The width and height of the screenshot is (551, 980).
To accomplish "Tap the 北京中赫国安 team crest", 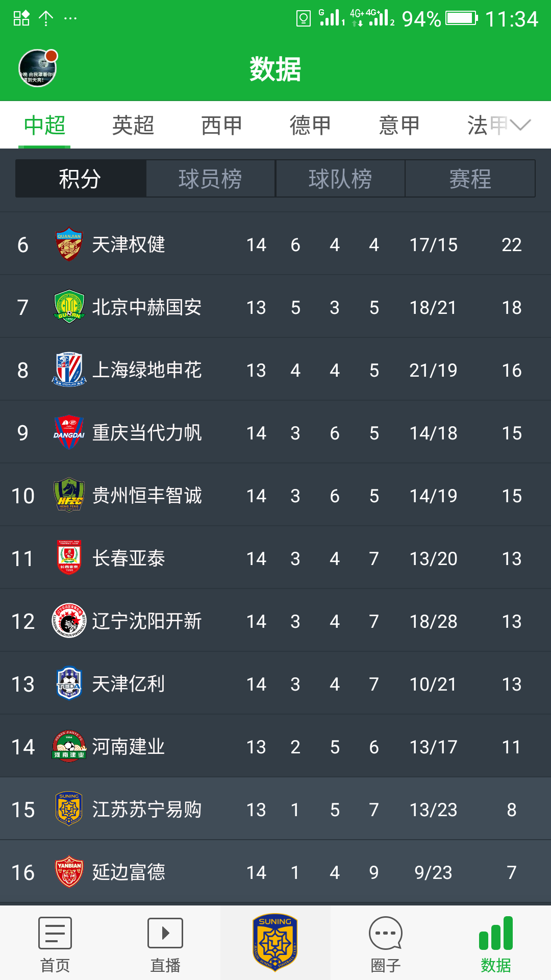I will coord(69,307).
